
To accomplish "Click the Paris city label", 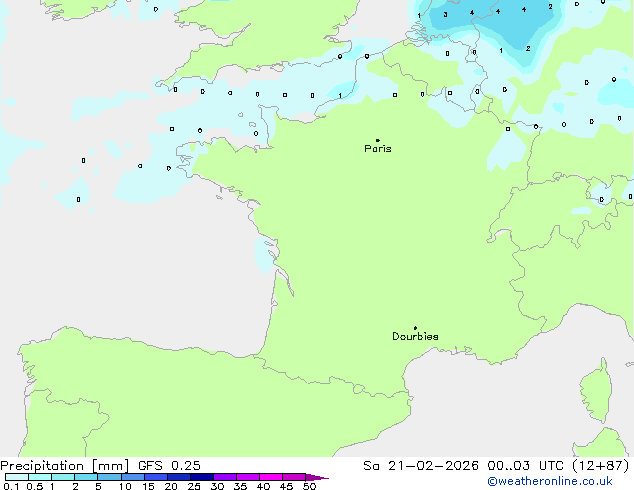I will tap(378, 149).
